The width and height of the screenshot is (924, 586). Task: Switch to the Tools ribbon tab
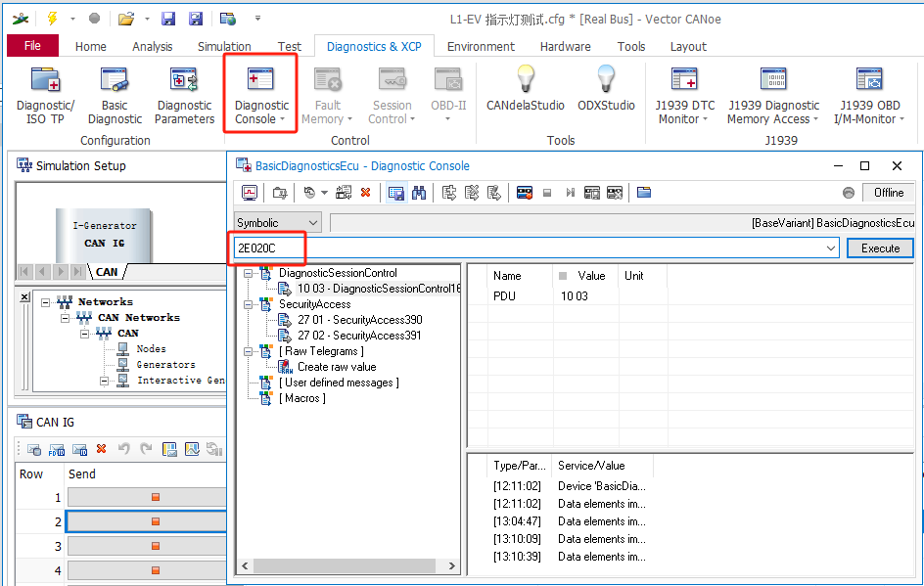click(x=631, y=47)
